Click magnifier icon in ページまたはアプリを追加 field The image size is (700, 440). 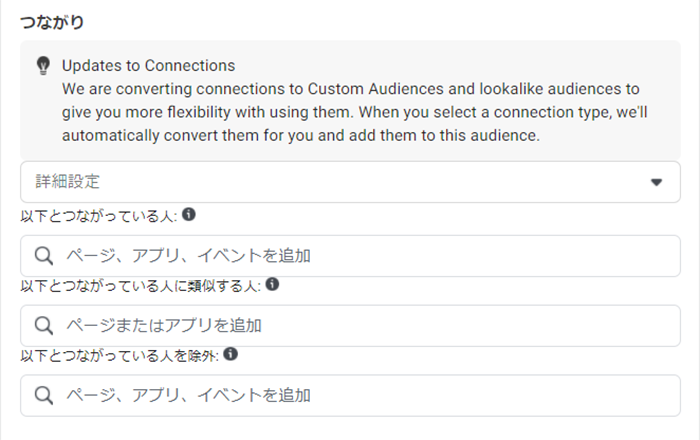click(44, 326)
